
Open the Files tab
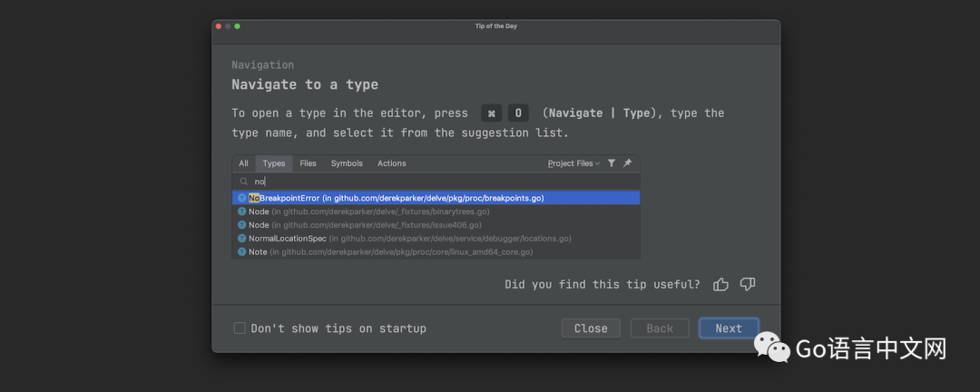[308, 163]
